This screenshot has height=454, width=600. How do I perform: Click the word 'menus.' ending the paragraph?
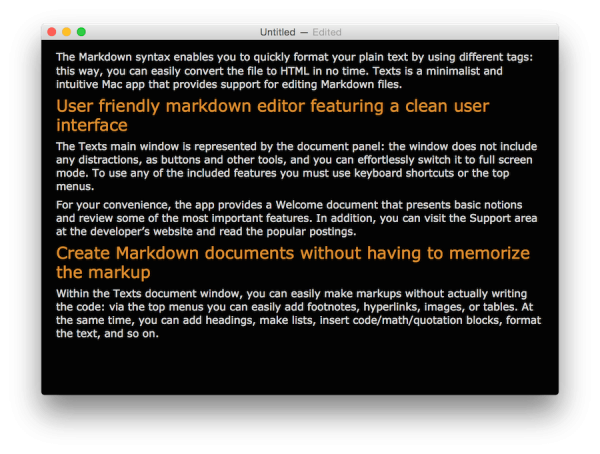75,186
